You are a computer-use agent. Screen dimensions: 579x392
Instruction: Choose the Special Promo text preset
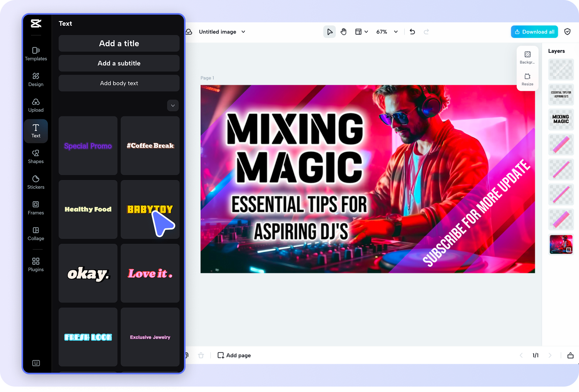(88, 146)
